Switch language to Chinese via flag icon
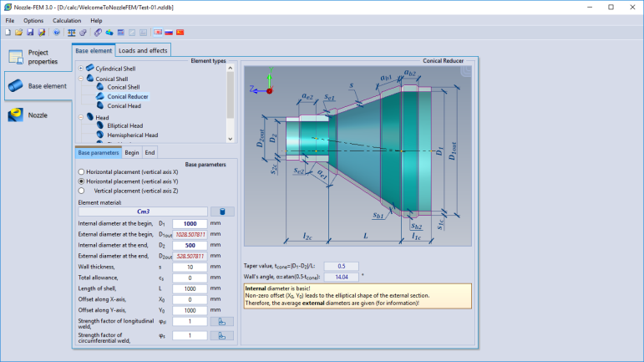Viewport: 644px width, 362px height. click(180, 33)
